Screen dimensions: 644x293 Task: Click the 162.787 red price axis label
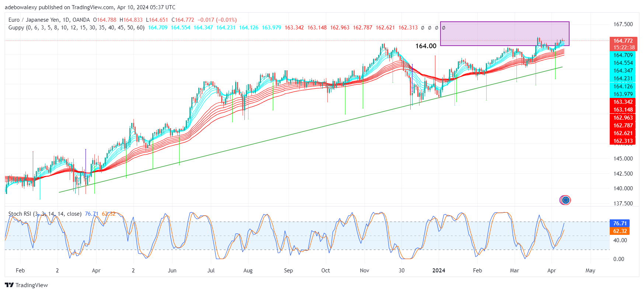click(x=623, y=126)
